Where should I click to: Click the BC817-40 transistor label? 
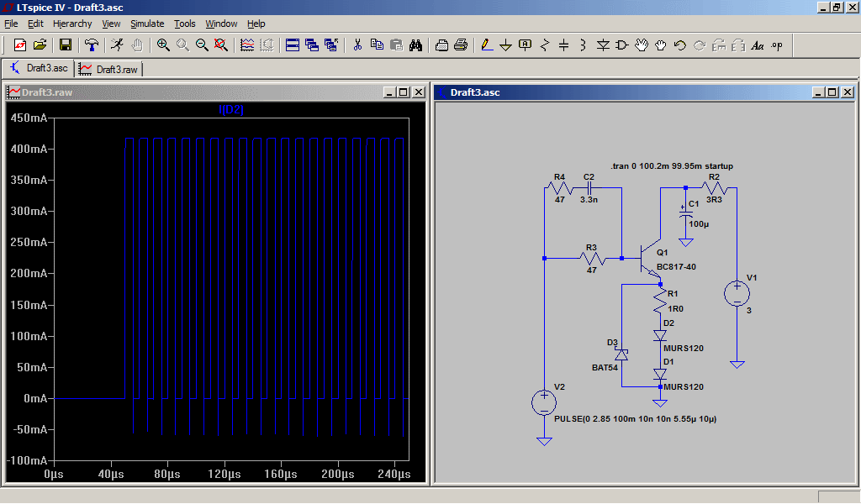point(676,266)
